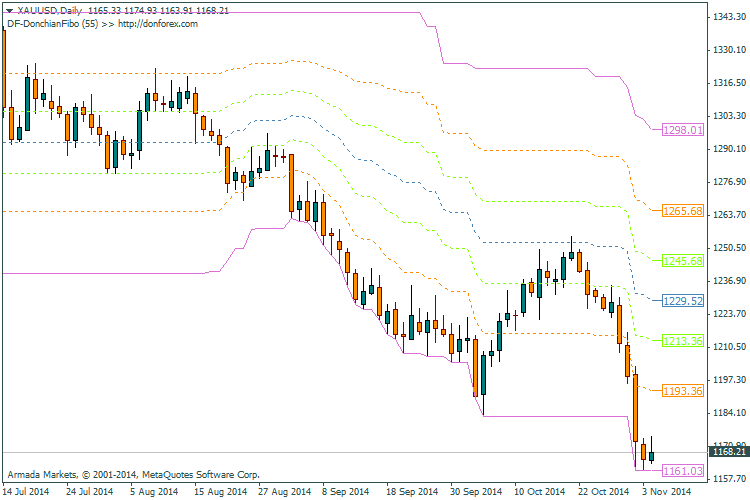Click the 14 Jul 2014 date label
This screenshot has height=500, width=750.
pos(26,491)
